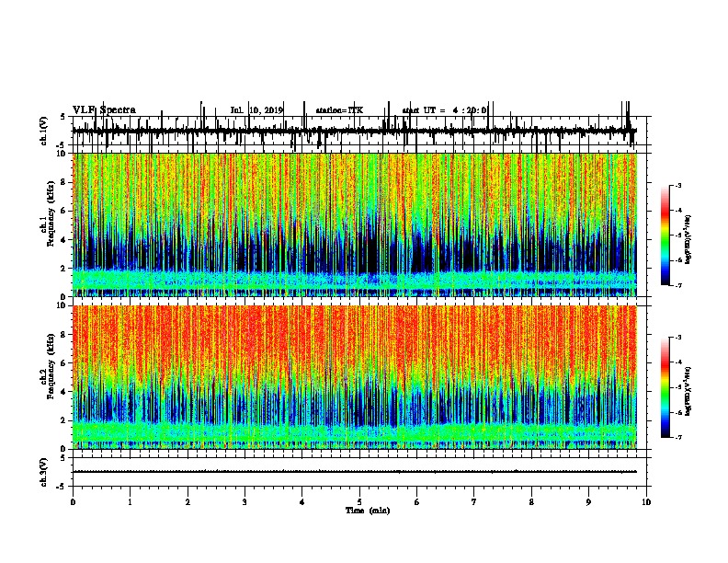Select the "Jul 10, 2019" date text
This screenshot has height=563, width=728.
click(x=256, y=110)
